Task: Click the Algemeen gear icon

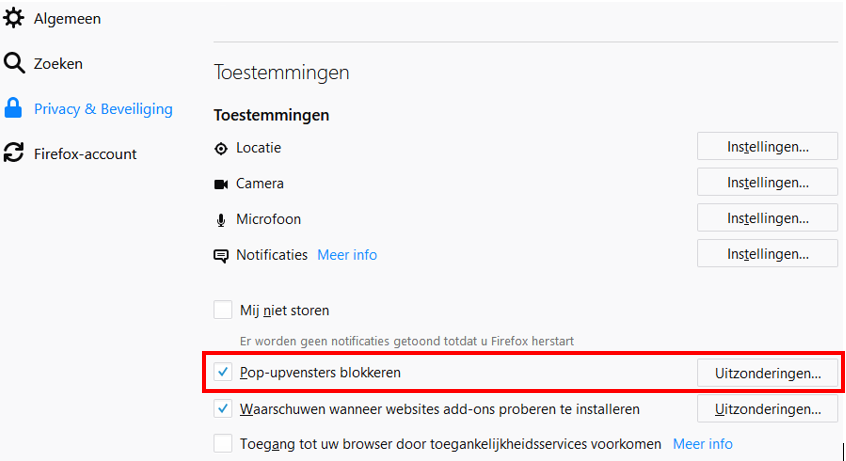Action: 14,18
